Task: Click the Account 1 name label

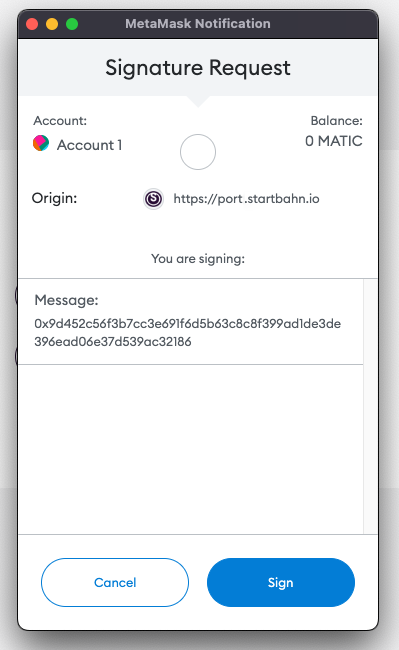Action: 89,145
